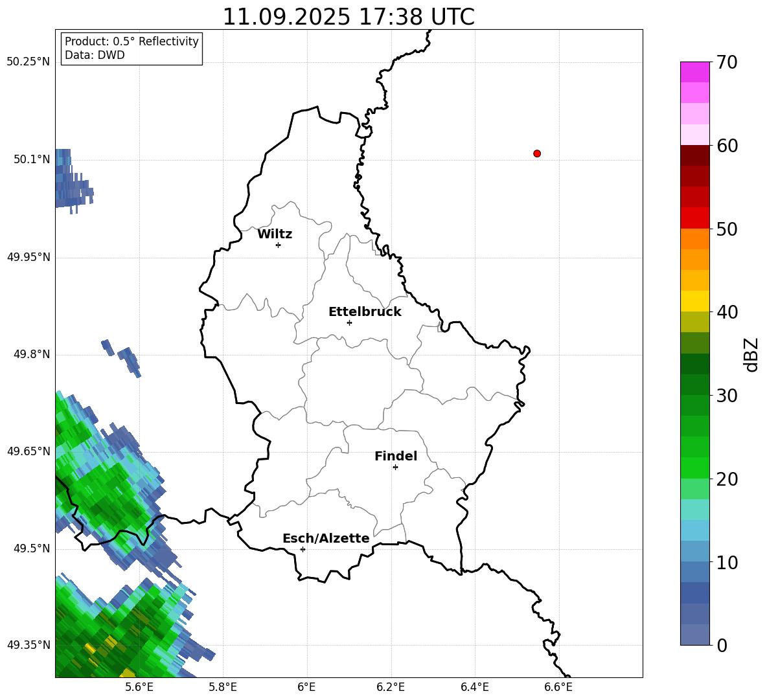The height and width of the screenshot is (700, 767).
Task: Click the red dot marker east of Luxembourg
Action: click(x=537, y=153)
